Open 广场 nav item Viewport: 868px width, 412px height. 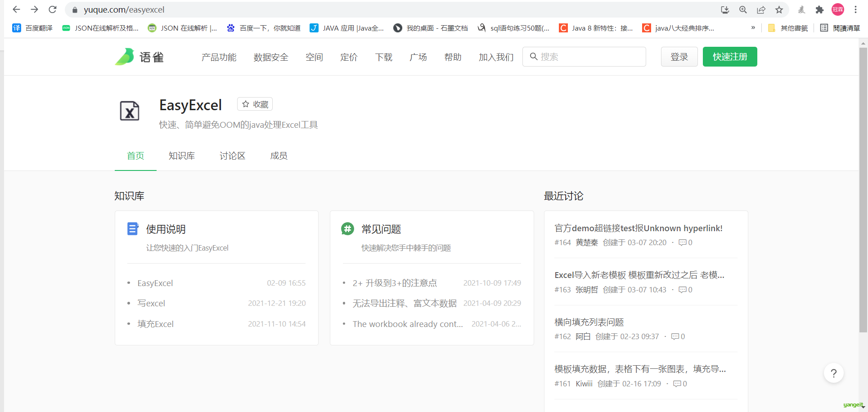coord(418,57)
